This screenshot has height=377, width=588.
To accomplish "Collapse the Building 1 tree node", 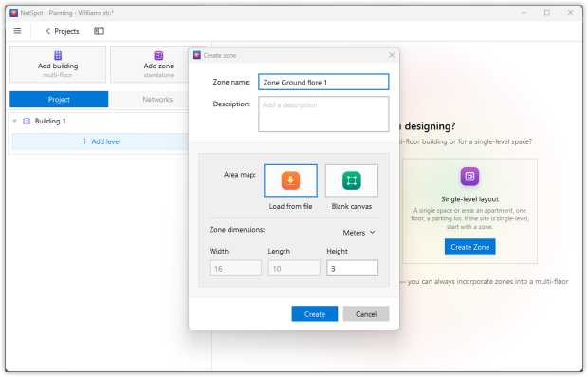I will click(14, 121).
